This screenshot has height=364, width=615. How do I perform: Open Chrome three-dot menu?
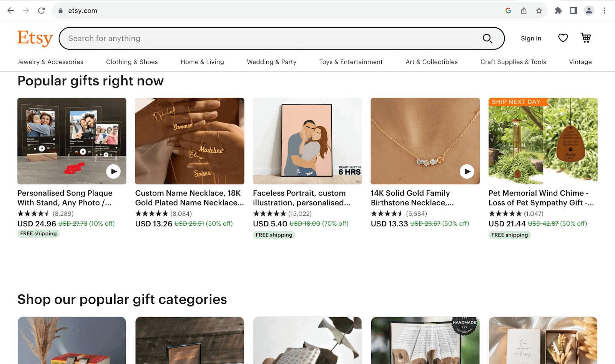pyautogui.click(x=604, y=11)
